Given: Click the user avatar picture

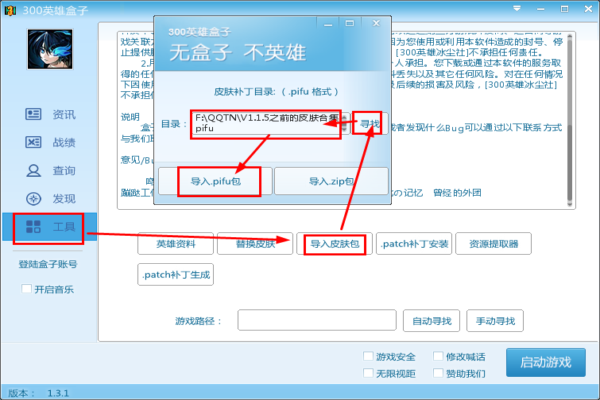Looking at the screenshot, I should tap(50, 49).
